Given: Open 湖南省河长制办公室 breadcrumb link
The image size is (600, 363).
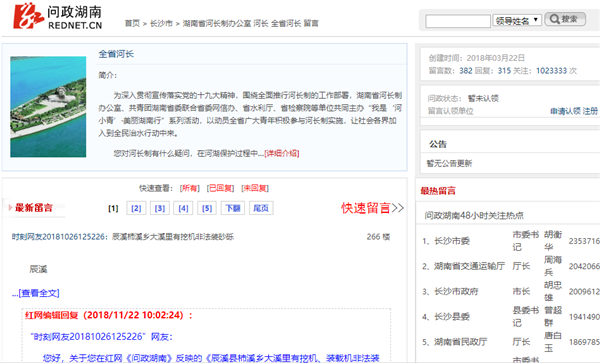Looking at the screenshot, I should (217, 23).
